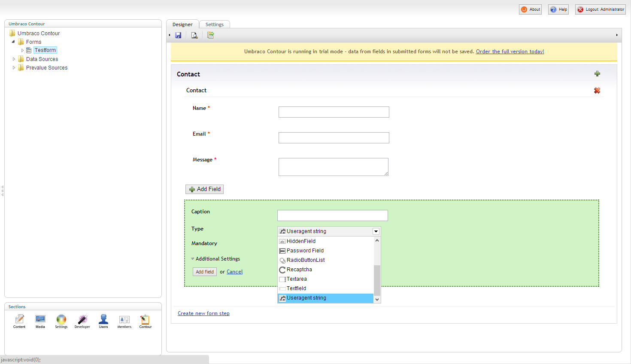Focus the Name input field

[334, 112]
